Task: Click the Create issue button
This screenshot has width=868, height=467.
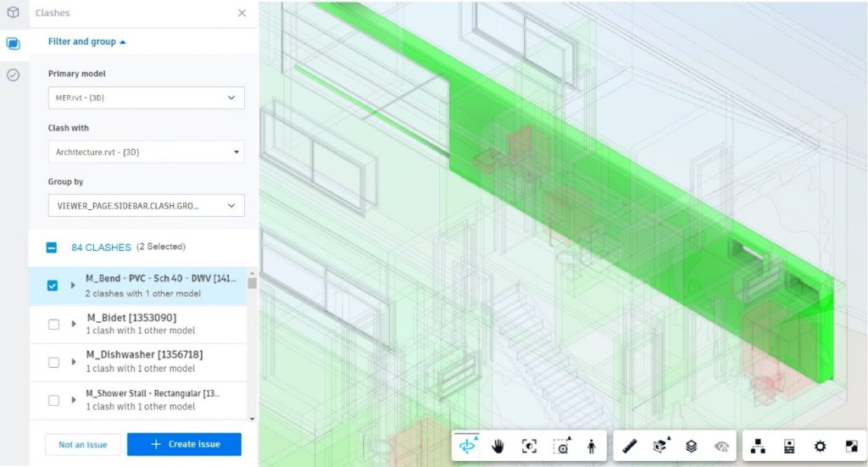Action: pyautogui.click(x=184, y=444)
